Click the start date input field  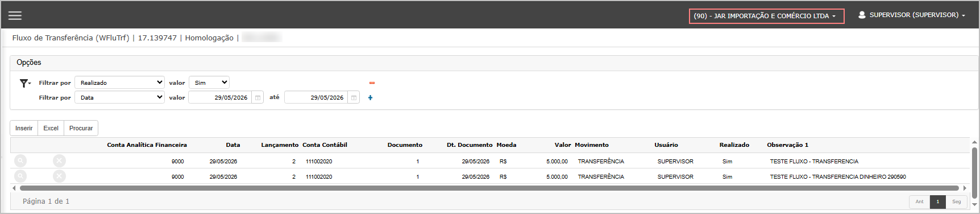pos(221,98)
